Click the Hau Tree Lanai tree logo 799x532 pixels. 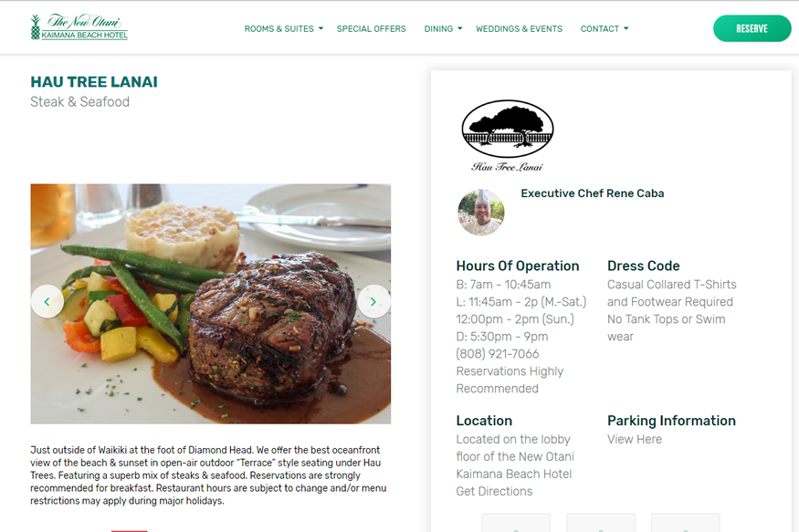point(508,135)
